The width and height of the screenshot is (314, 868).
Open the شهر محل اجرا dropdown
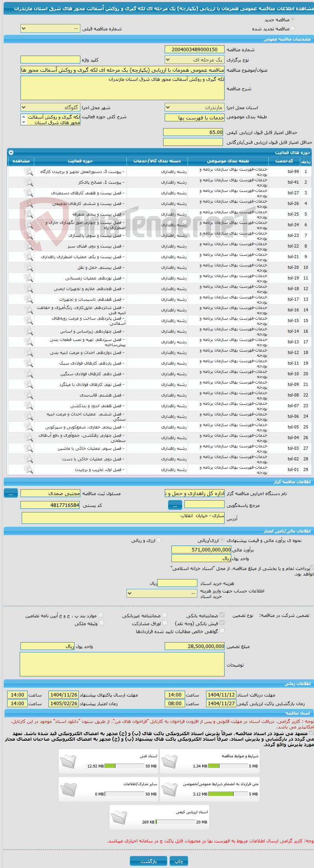(50, 108)
